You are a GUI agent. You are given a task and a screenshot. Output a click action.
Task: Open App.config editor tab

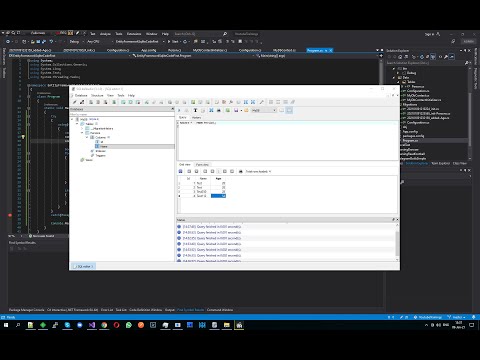point(149,50)
